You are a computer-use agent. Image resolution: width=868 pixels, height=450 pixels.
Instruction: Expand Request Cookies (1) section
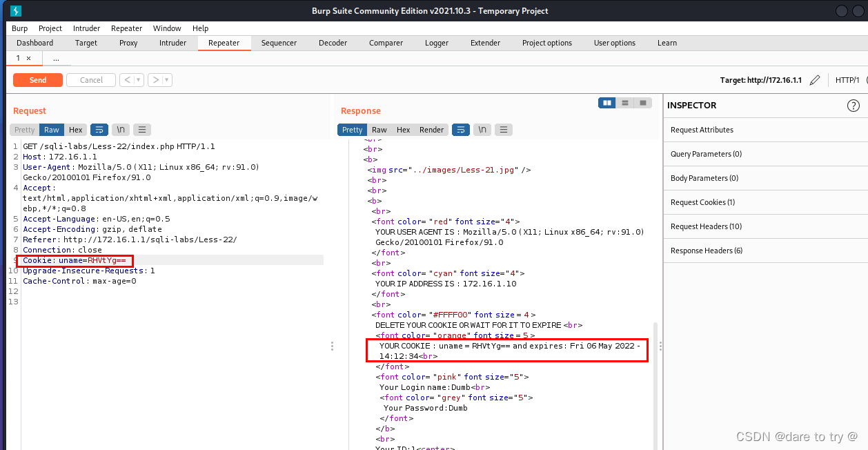click(766, 202)
